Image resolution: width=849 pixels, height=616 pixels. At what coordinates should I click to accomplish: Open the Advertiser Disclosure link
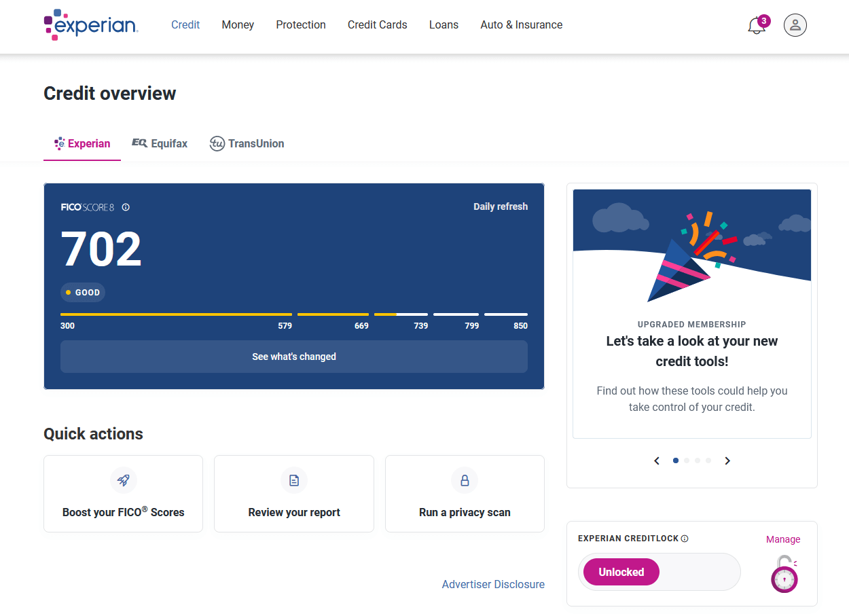point(493,584)
